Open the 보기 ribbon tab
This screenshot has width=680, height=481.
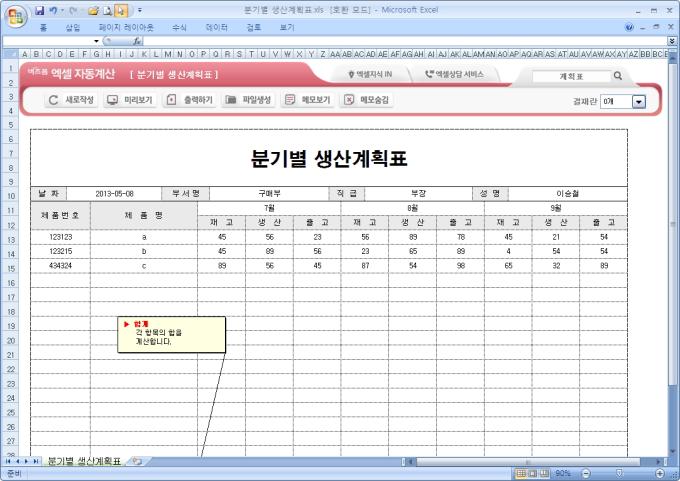pyautogui.click(x=287, y=27)
